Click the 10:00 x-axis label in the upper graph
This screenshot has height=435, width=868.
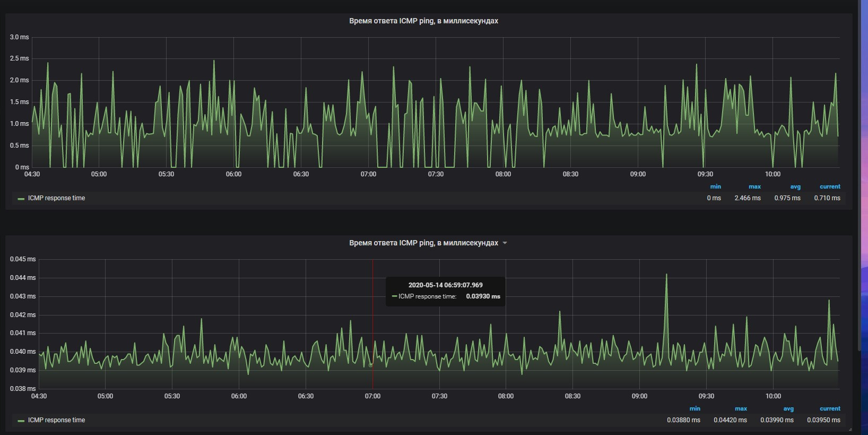coord(772,174)
